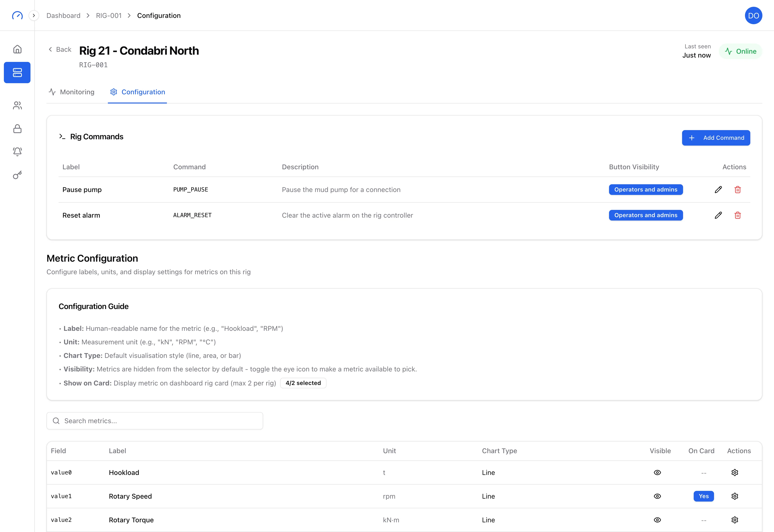Click the Hookload label cell

pos(124,473)
